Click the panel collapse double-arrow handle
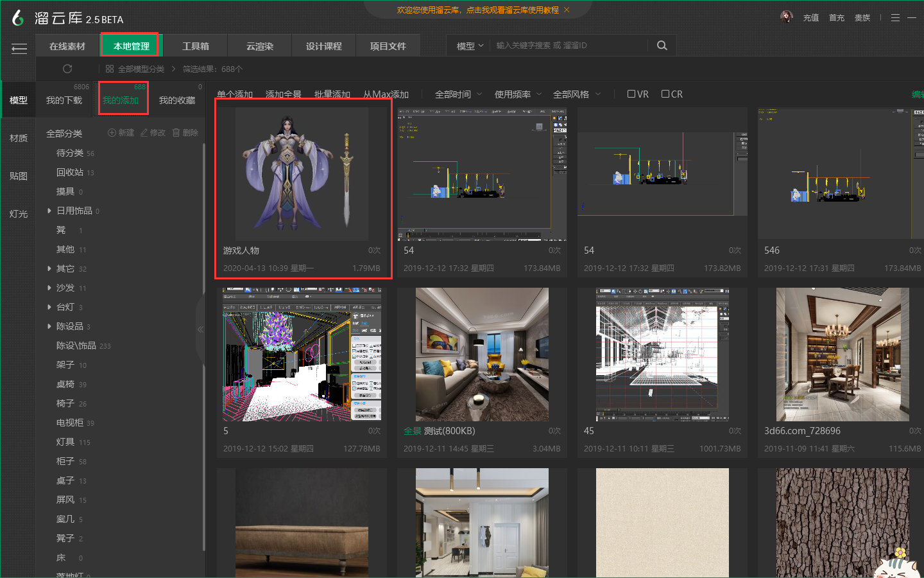Screen dimensions: 924x578 coord(200,329)
